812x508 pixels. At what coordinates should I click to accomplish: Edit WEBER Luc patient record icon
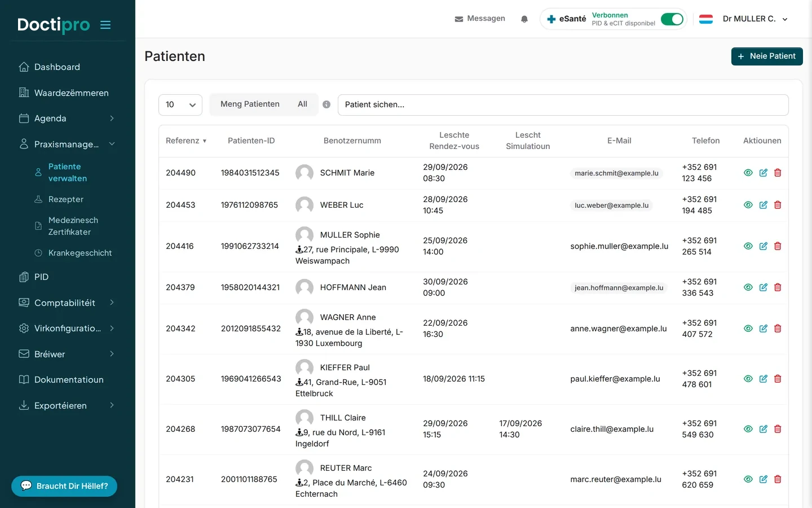[x=764, y=205]
